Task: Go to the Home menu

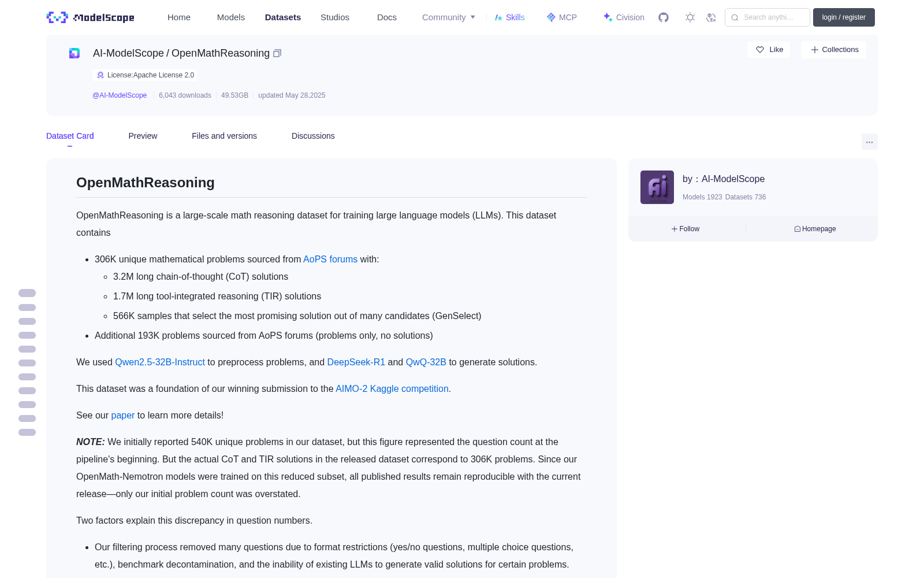Action: click(179, 17)
